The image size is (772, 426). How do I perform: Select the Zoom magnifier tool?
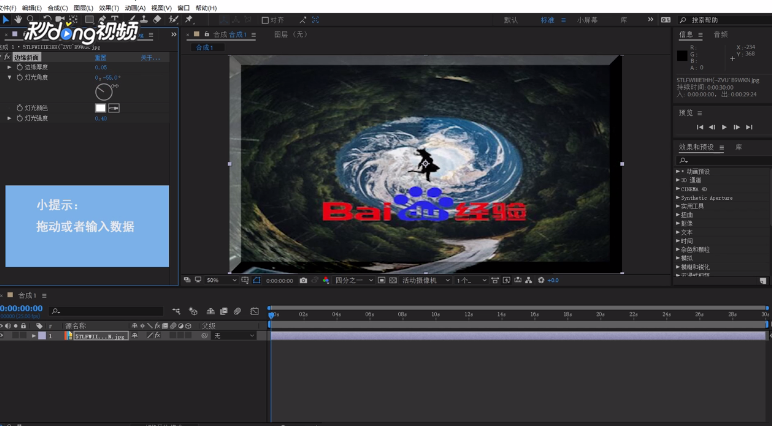(31, 20)
